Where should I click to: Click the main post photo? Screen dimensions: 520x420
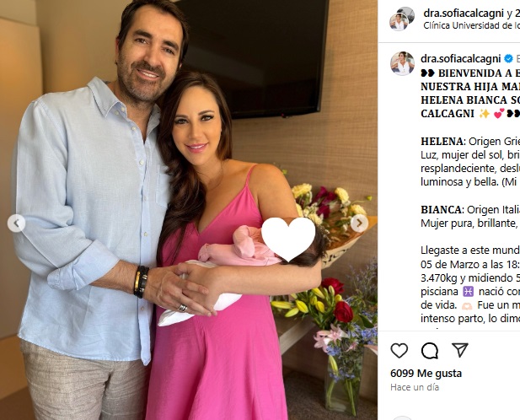pos(189,210)
